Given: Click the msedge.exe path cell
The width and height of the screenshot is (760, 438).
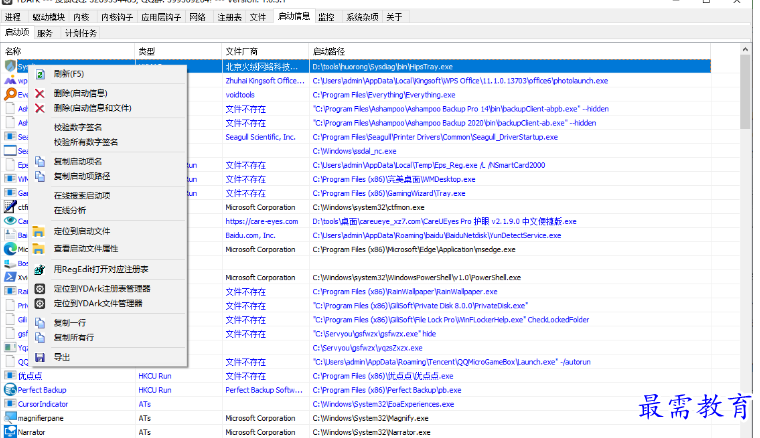Looking at the screenshot, I should [x=414, y=250].
